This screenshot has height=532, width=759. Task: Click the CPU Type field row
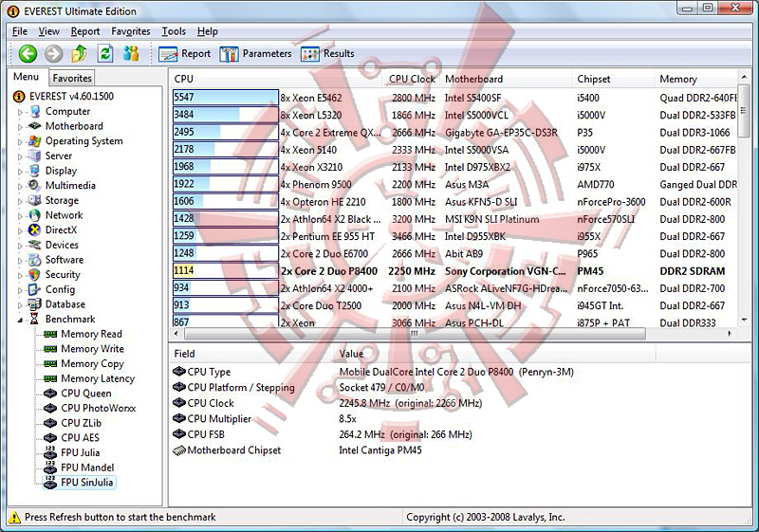[373, 372]
